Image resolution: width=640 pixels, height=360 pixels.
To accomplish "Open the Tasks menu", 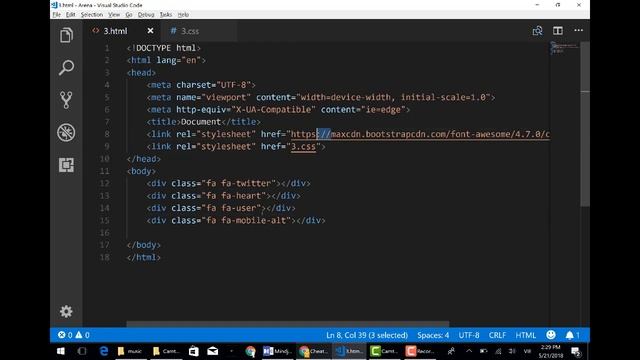I will tap(166, 15).
